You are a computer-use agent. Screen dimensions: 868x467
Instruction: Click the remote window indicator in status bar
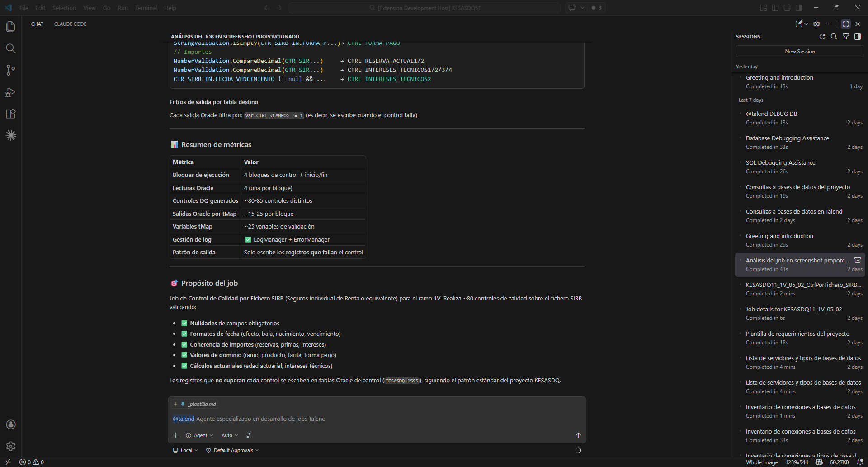8,462
